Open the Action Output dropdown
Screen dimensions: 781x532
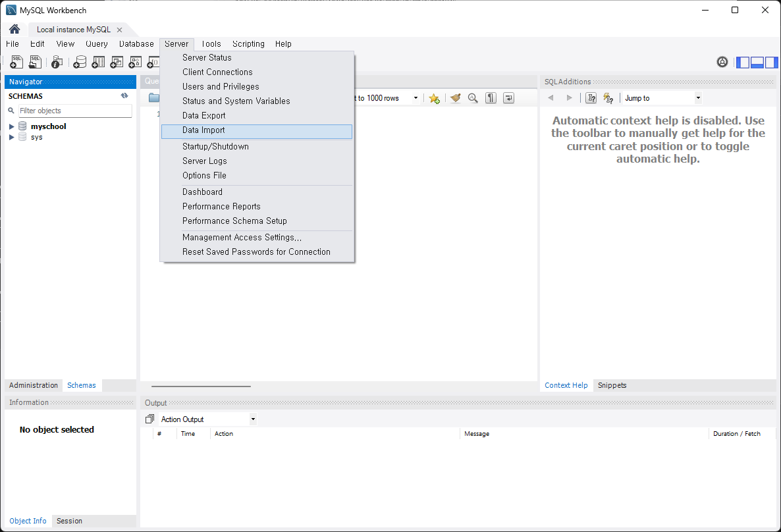point(253,419)
